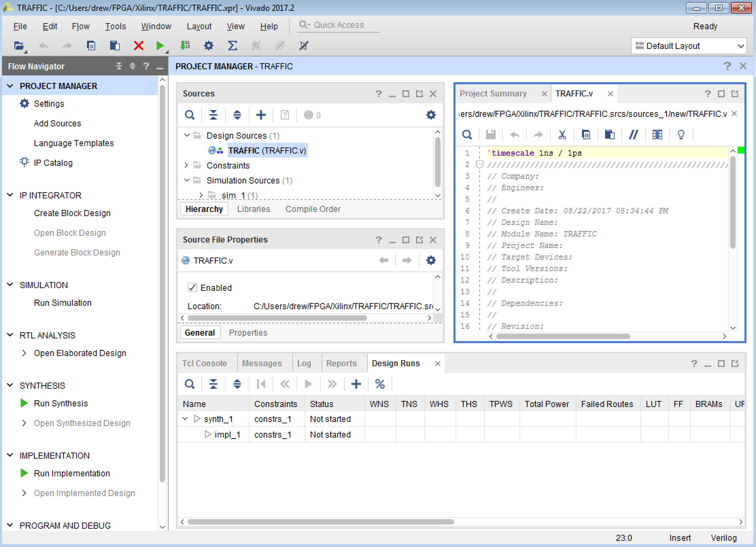Image resolution: width=756 pixels, height=547 pixels.
Task: Click the Quick Access search field
Action: pyautogui.click(x=339, y=25)
